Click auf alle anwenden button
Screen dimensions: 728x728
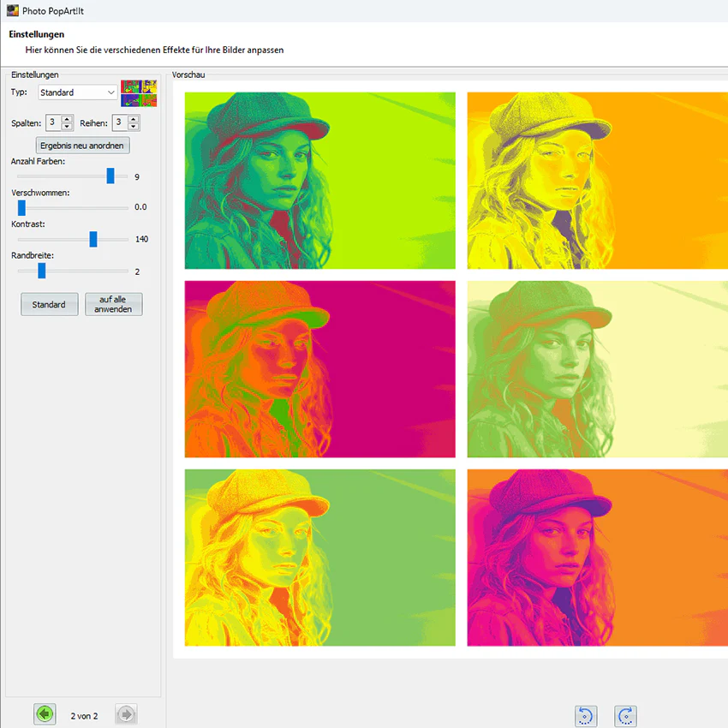[113, 305]
